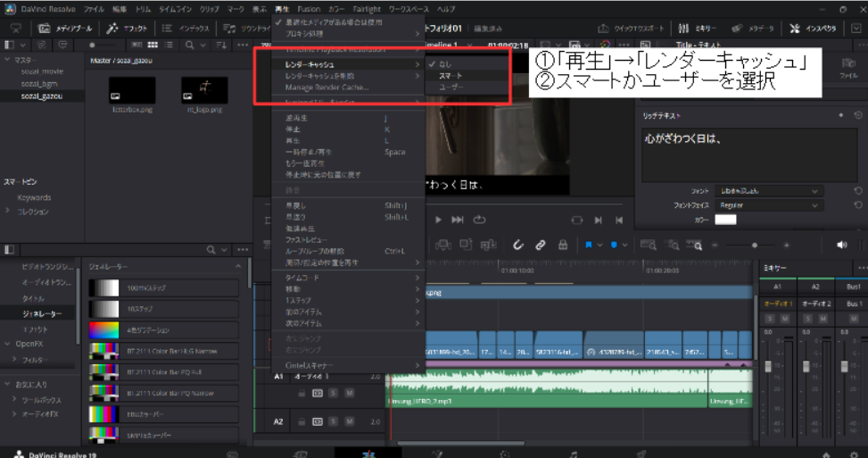This screenshot has width=868, height=458.
Task: Click the timeline zoom slider handle
Action: [x=755, y=245]
